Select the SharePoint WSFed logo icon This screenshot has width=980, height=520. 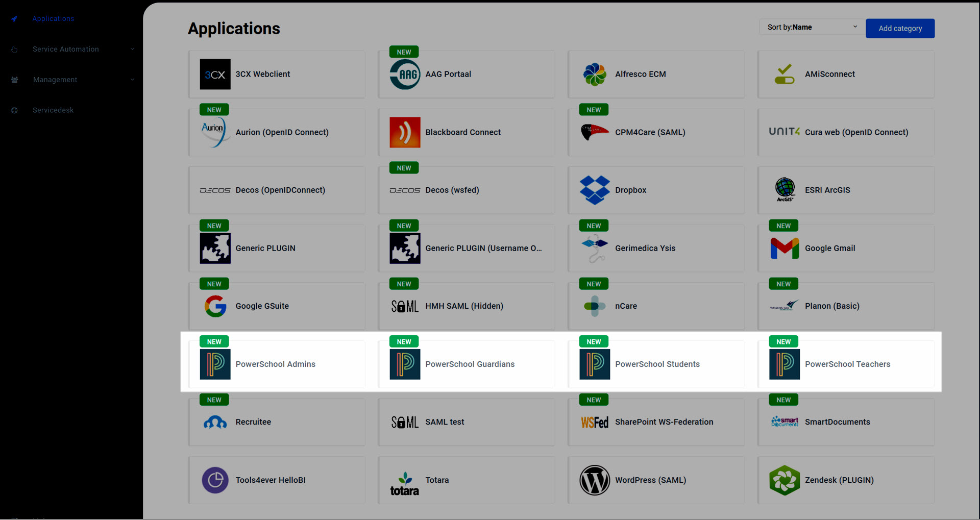(595, 423)
